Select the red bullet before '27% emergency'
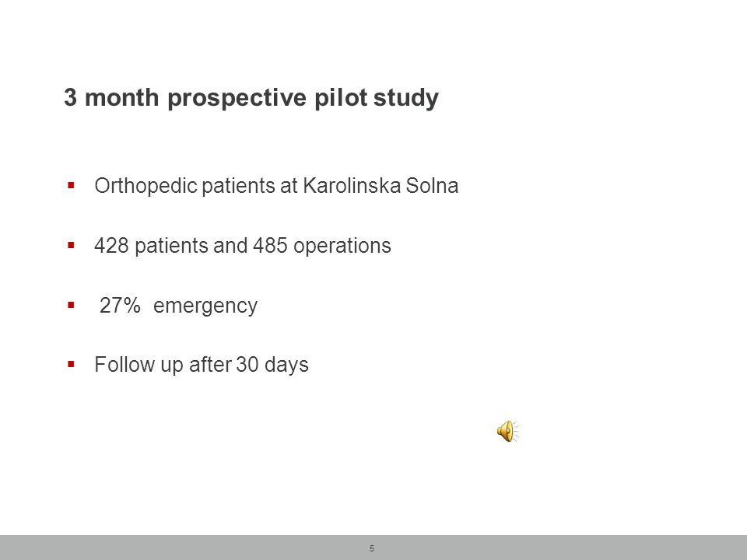Viewport: 747px width, 560px height. [71, 305]
